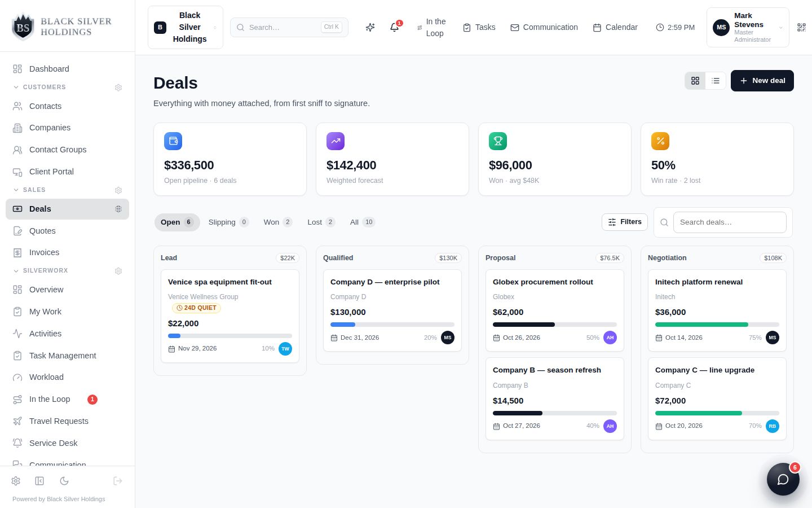Click AH avatar on Company B deal
Viewport: 812px width, 508px height.
(610, 426)
